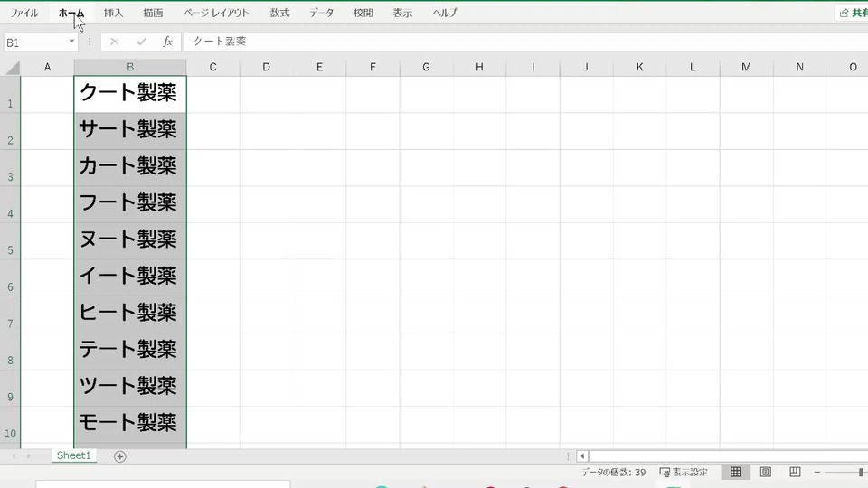Click the zoom out minus button
This screenshot has width=868, height=488.
click(x=817, y=473)
